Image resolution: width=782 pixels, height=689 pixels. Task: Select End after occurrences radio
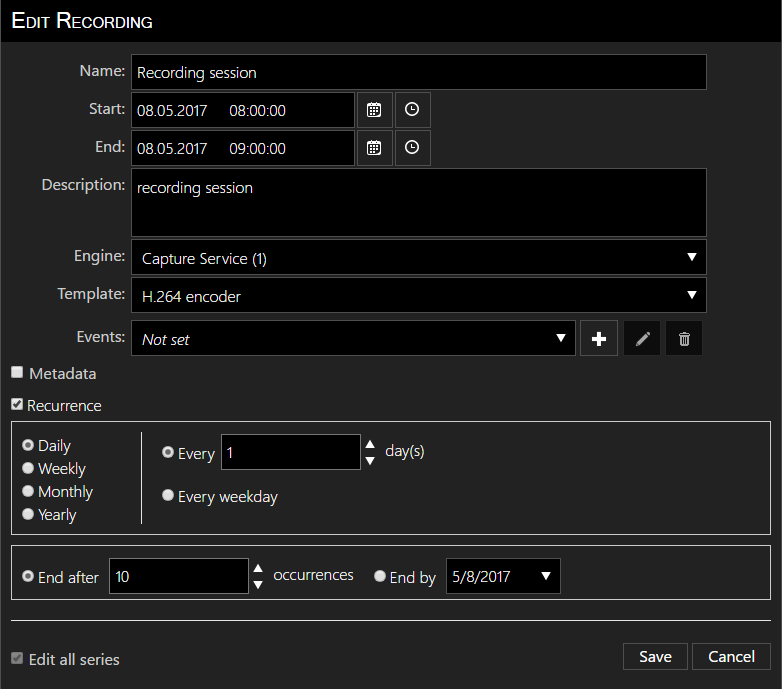(28, 576)
